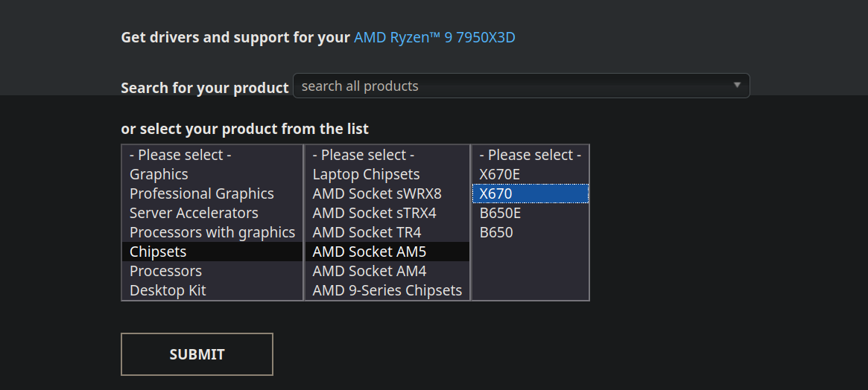Open the AMD Ryzen 9 7950X3D link

coord(434,37)
